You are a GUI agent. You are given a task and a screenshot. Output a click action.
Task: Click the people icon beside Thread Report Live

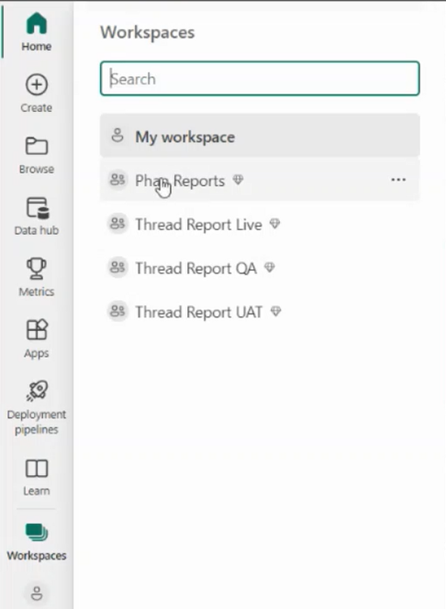tap(117, 223)
